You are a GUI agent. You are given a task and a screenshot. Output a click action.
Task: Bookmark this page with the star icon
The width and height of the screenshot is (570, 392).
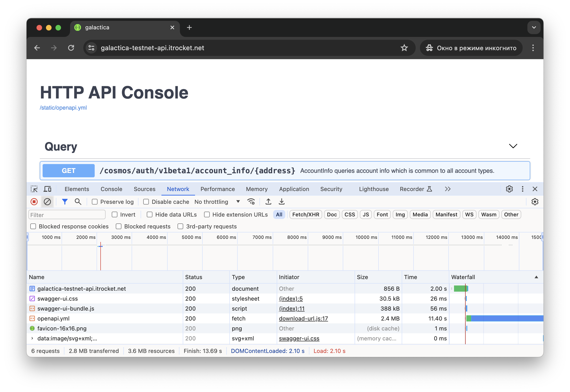point(404,48)
